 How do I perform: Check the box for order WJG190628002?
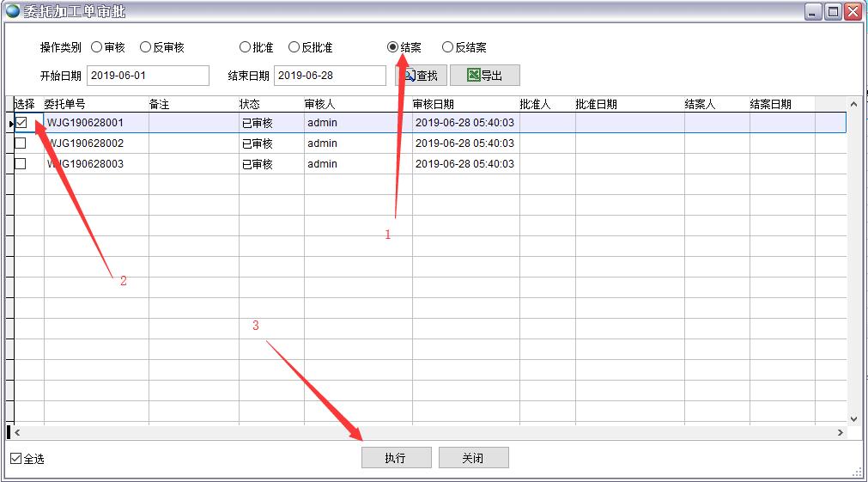pos(21,143)
